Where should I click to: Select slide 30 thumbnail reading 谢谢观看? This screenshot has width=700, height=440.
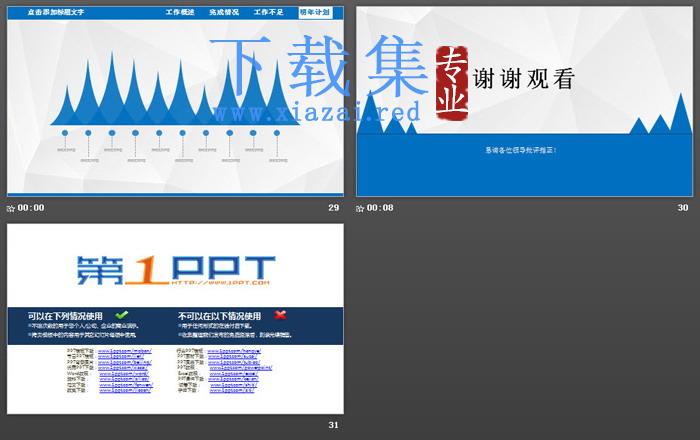pos(525,101)
